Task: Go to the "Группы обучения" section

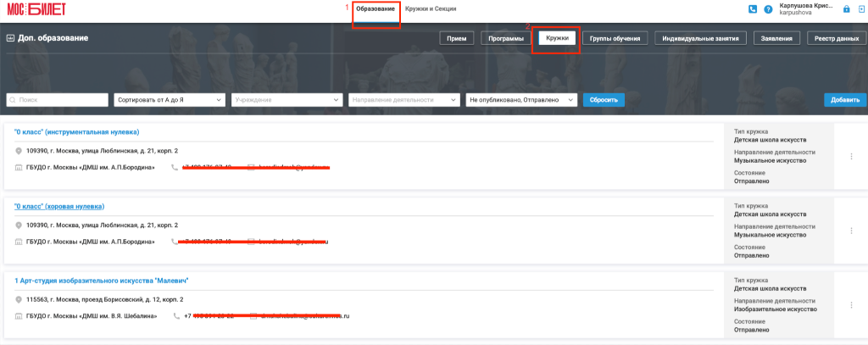Action: click(615, 38)
